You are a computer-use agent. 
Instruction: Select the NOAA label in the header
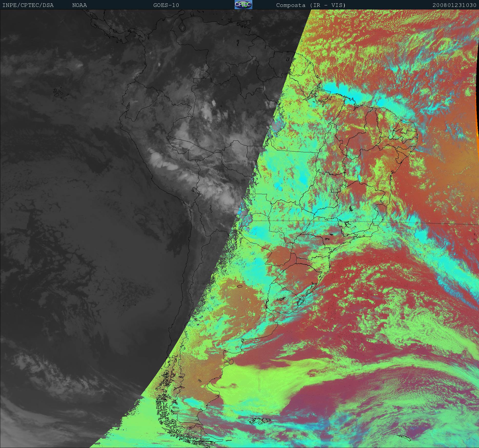[x=79, y=5]
